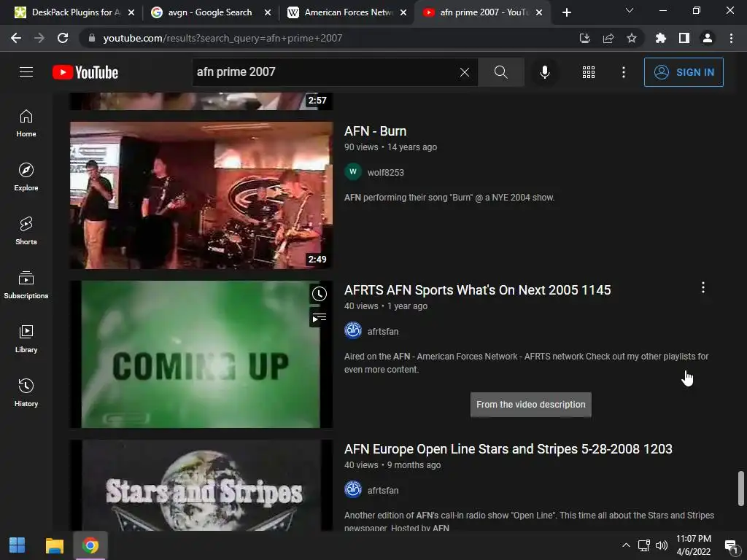The width and height of the screenshot is (747, 560).
Task: Bookmark this page with the star
Action: 631,38
